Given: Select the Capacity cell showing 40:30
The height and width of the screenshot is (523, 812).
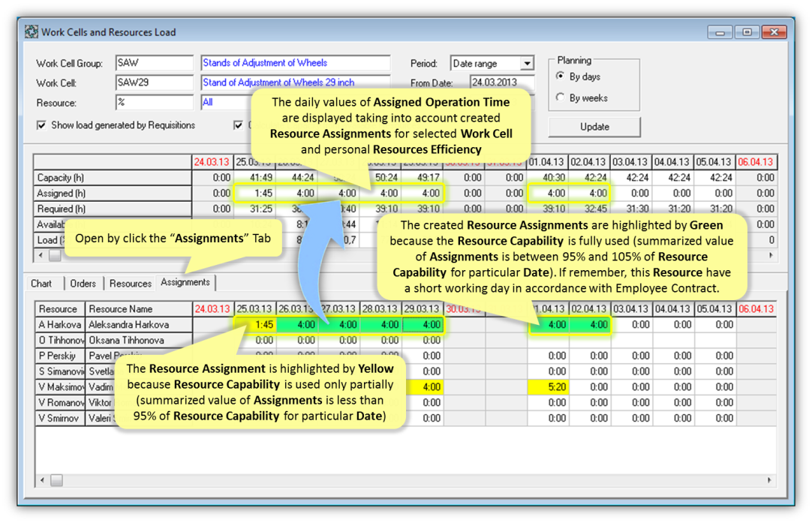Looking at the screenshot, I should [x=548, y=178].
